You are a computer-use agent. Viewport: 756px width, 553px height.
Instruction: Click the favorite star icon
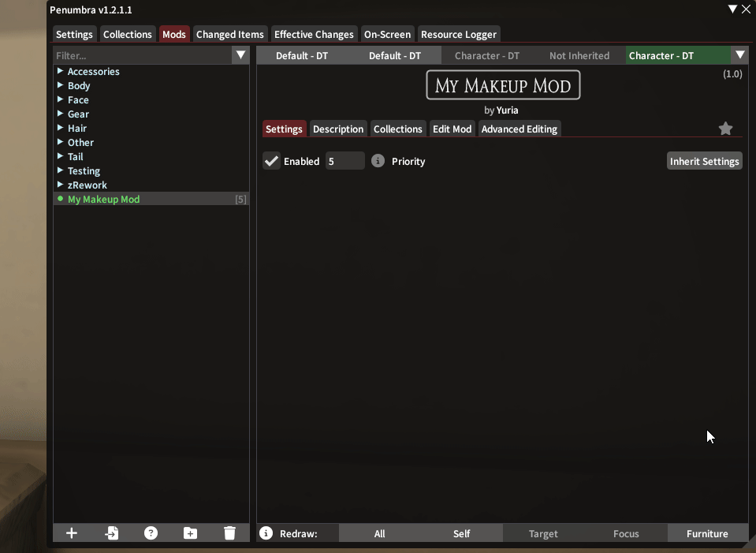[x=725, y=129]
